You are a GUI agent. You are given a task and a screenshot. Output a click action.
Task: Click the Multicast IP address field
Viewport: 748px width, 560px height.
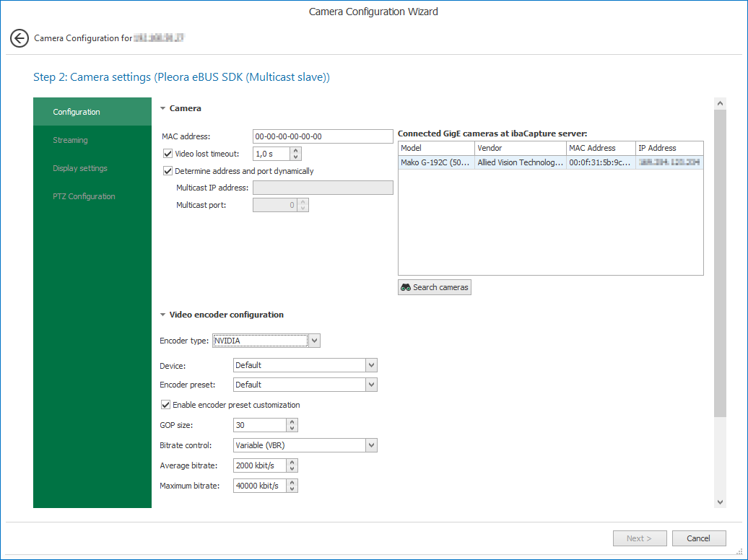click(323, 188)
